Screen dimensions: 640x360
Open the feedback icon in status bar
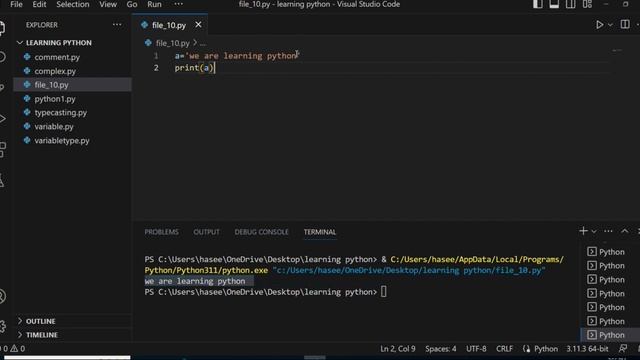pyautogui.click(x=622, y=349)
